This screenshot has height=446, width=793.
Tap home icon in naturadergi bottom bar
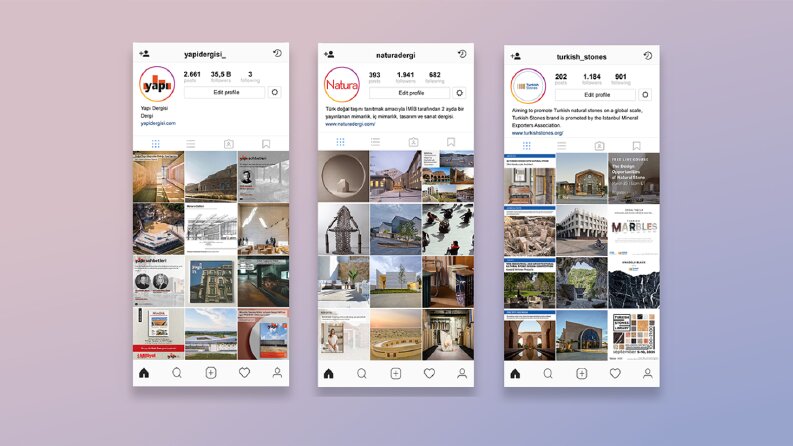329,374
